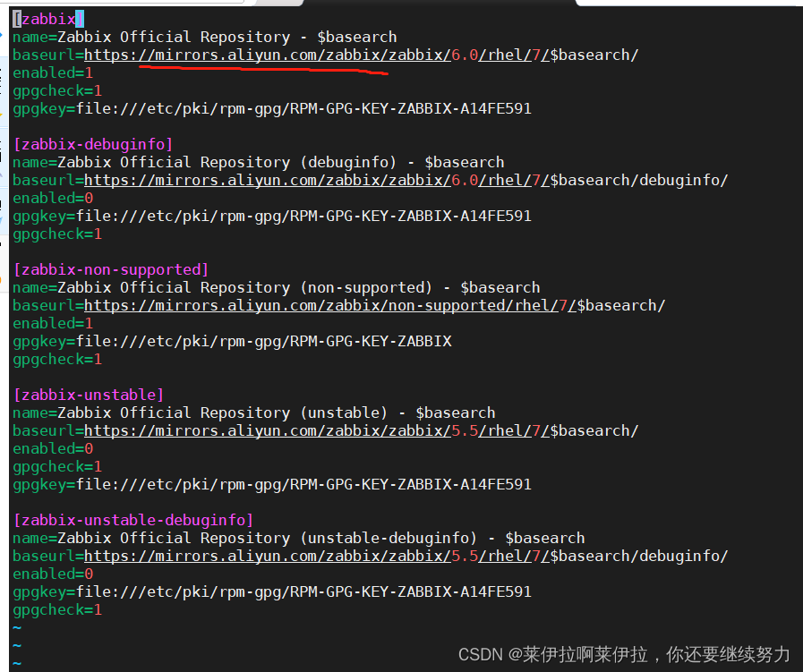Click 'gpgcheck=1' under the [zabbix] section

pyautogui.click(x=57, y=91)
